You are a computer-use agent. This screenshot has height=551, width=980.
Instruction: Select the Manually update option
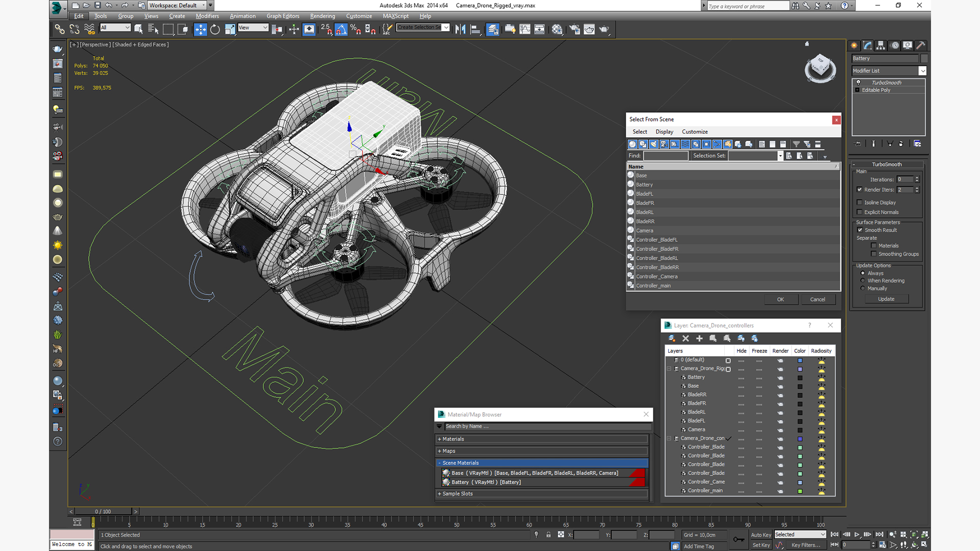pyautogui.click(x=863, y=288)
